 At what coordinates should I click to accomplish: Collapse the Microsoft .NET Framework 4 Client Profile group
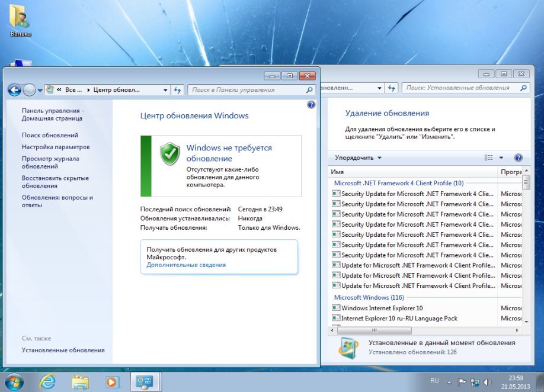click(398, 183)
